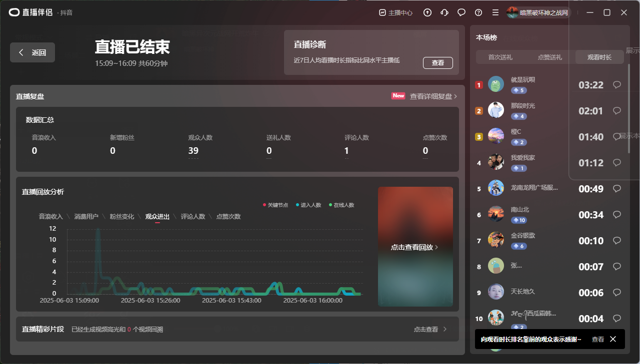Click the 评论人数 value 1
The width and height of the screenshot is (640, 364).
[x=346, y=151]
